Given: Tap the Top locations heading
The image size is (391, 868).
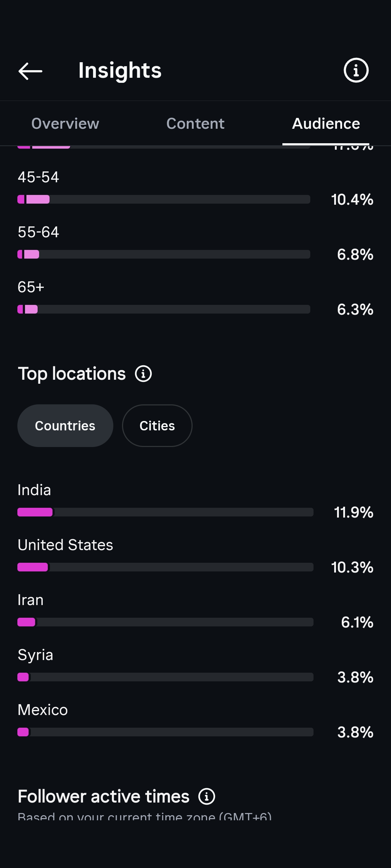Looking at the screenshot, I should [x=72, y=374].
